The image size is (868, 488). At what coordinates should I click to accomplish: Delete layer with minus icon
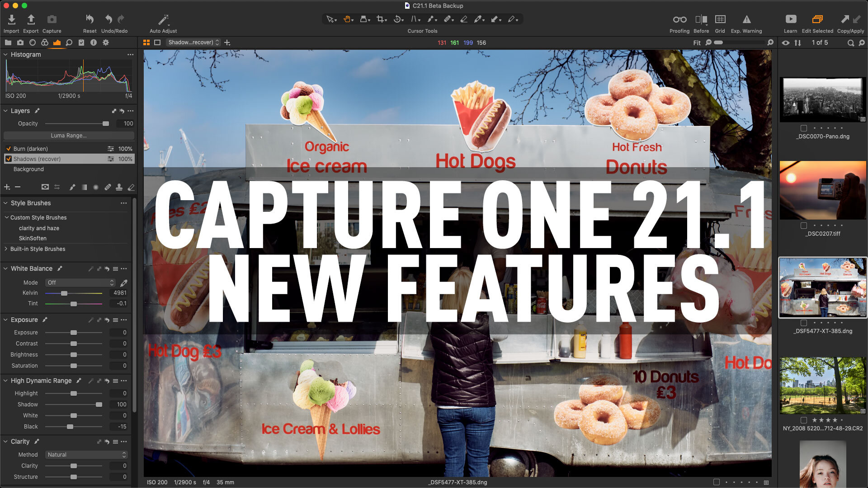pyautogui.click(x=18, y=187)
